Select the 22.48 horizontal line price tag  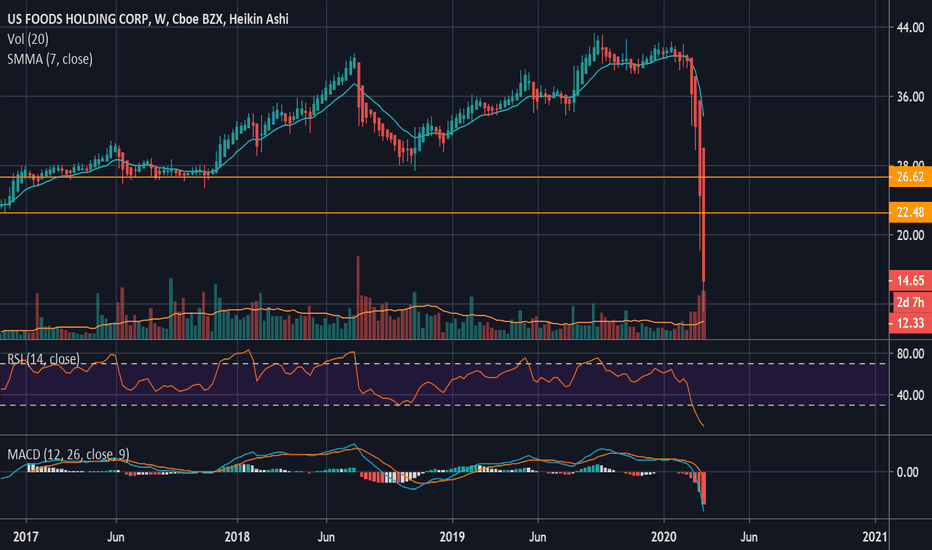[x=910, y=212]
